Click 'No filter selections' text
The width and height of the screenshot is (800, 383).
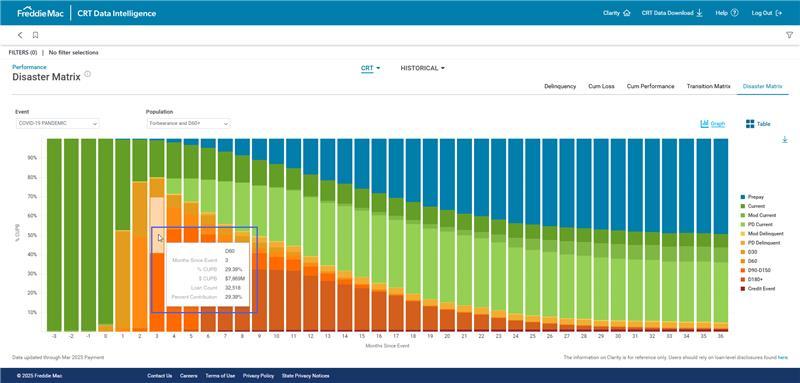[x=73, y=53]
